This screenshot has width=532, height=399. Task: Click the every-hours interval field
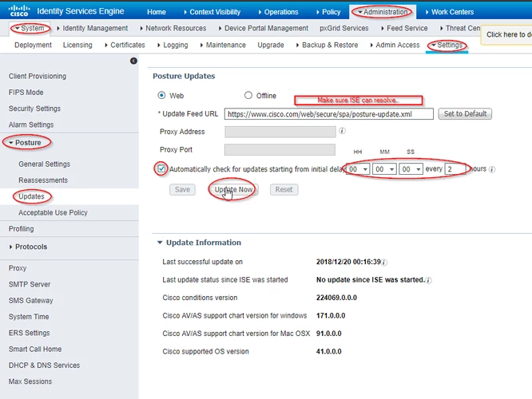[457, 169]
